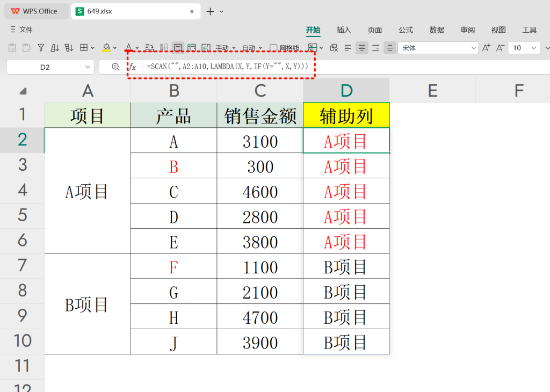The image size is (550, 392).
Task: Expand the border style dropdown arrow
Action: click(x=92, y=48)
